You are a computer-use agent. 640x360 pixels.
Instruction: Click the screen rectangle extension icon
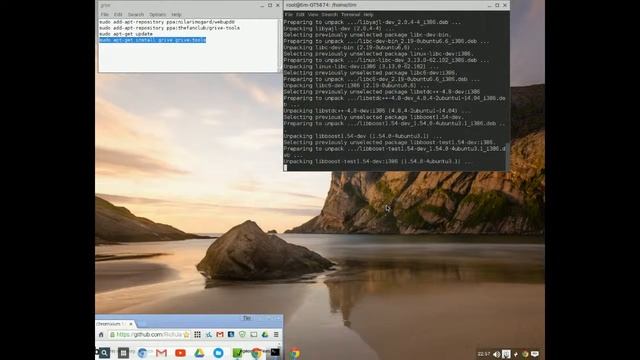click(253, 335)
